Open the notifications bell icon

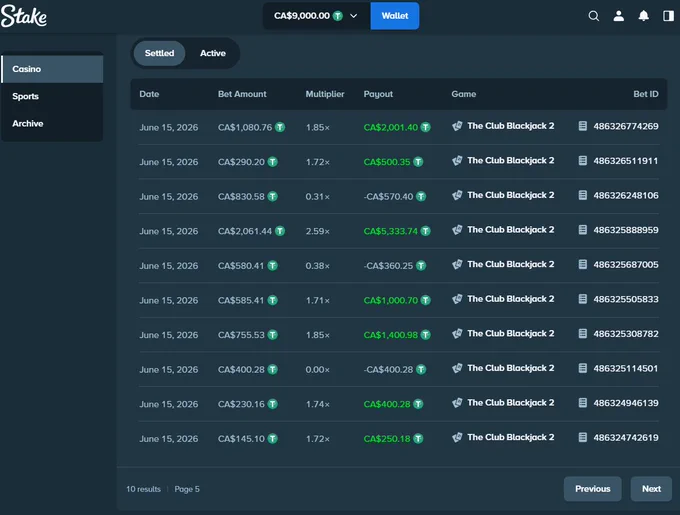pyautogui.click(x=644, y=16)
